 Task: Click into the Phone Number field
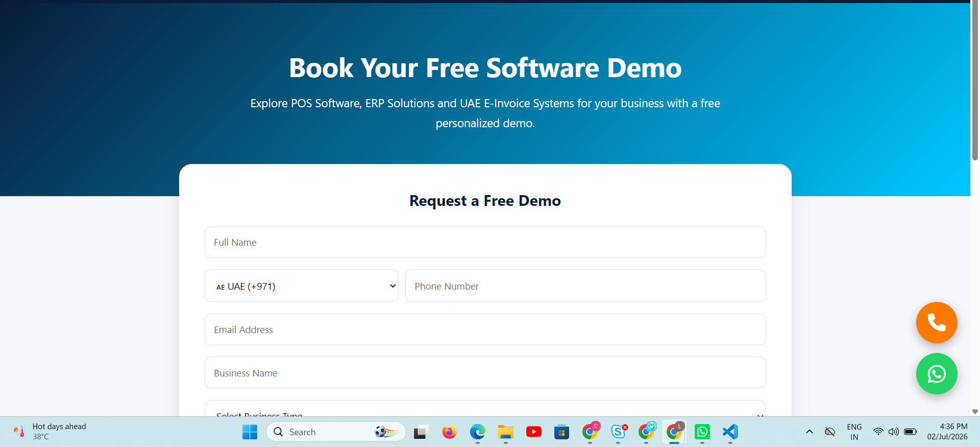585,286
